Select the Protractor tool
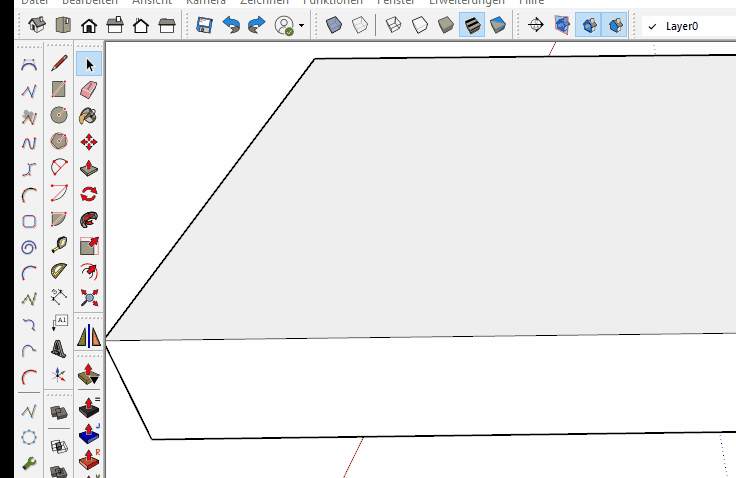The image size is (736, 478). coord(59,271)
